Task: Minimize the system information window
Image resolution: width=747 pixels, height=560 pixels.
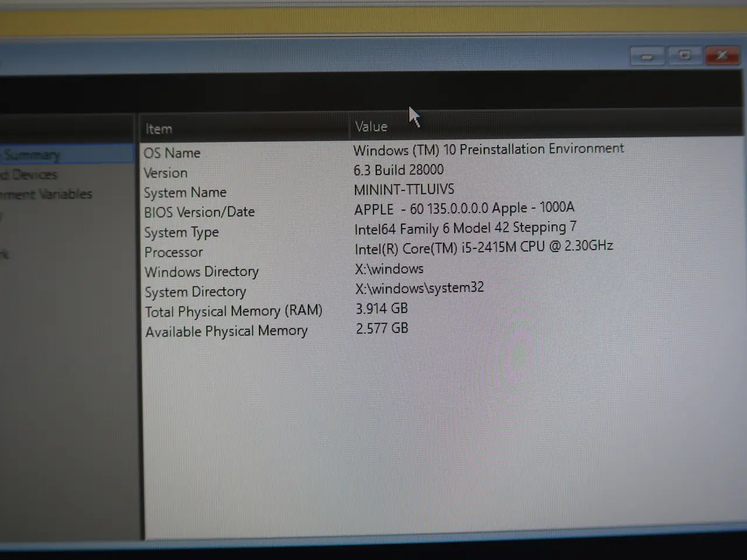Action: (x=647, y=57)
